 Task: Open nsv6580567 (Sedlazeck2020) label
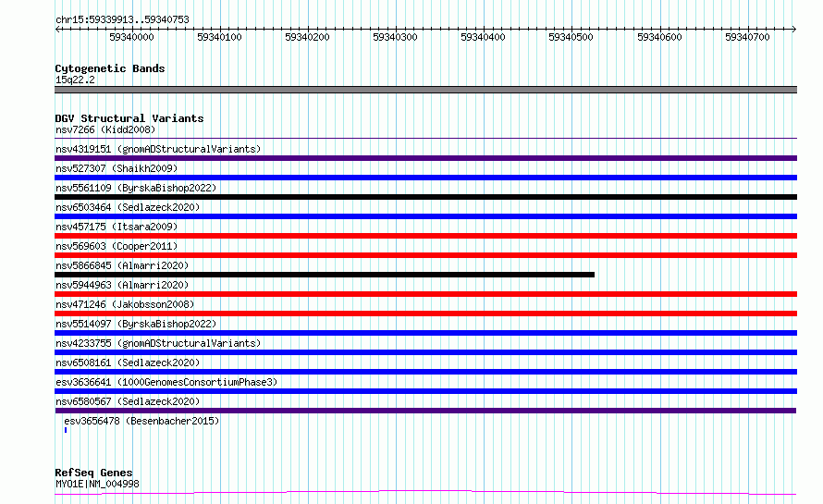(128, 401)
